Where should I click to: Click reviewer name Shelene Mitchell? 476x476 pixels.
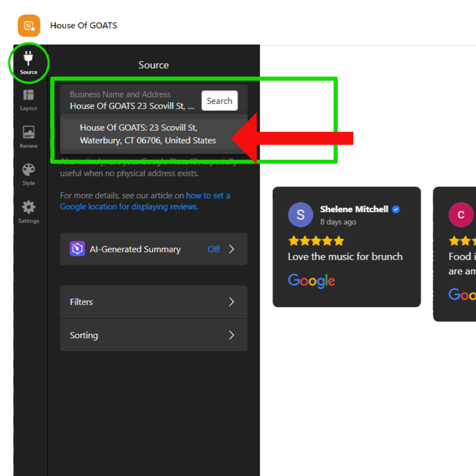354,209
